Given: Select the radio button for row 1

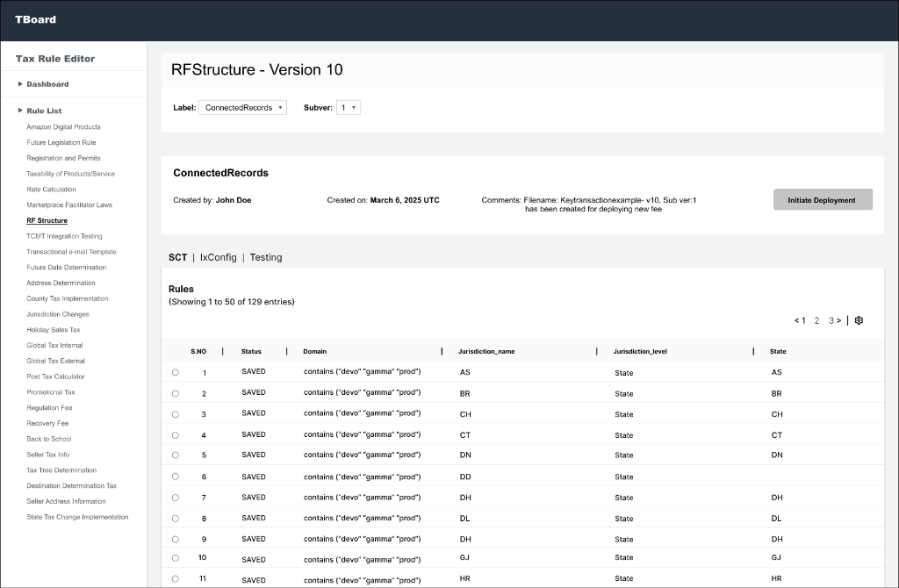Looking at the screenshot, I should coord(176,372).
